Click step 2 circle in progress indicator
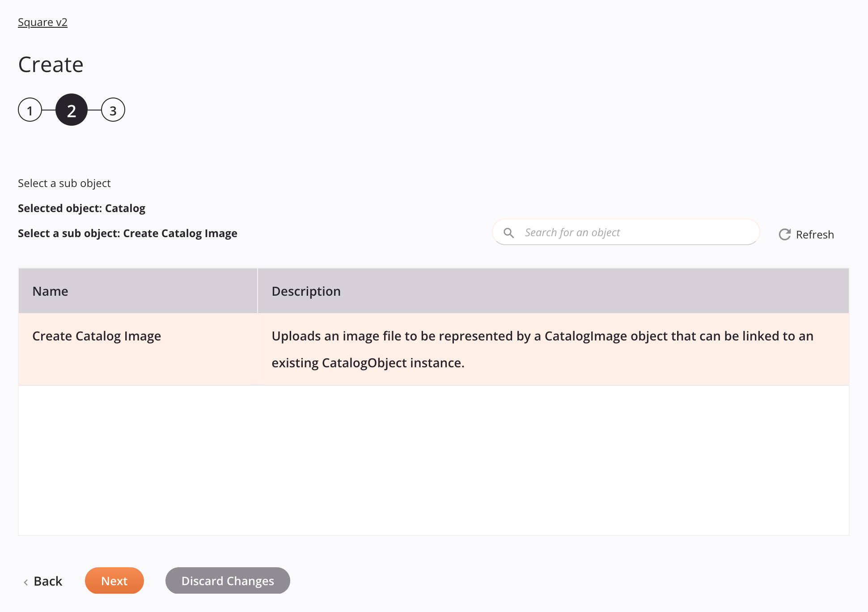This screenshot has height=612, width=868. pyautogui.click(x=72, y=110)
